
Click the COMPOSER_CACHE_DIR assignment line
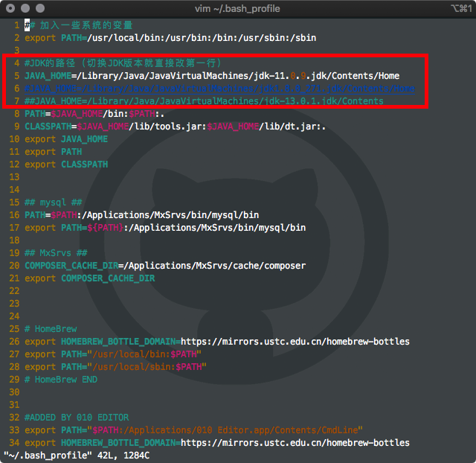[x=165, y=266]
